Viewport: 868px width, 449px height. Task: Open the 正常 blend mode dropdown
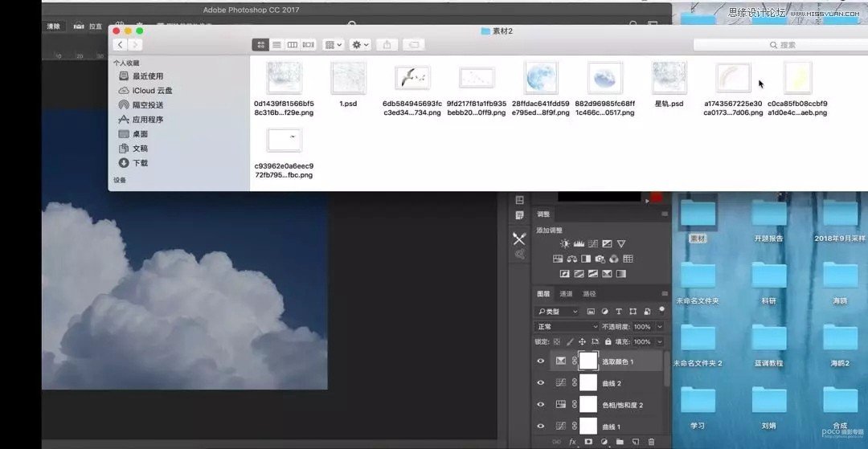click(x=567, y=327)
